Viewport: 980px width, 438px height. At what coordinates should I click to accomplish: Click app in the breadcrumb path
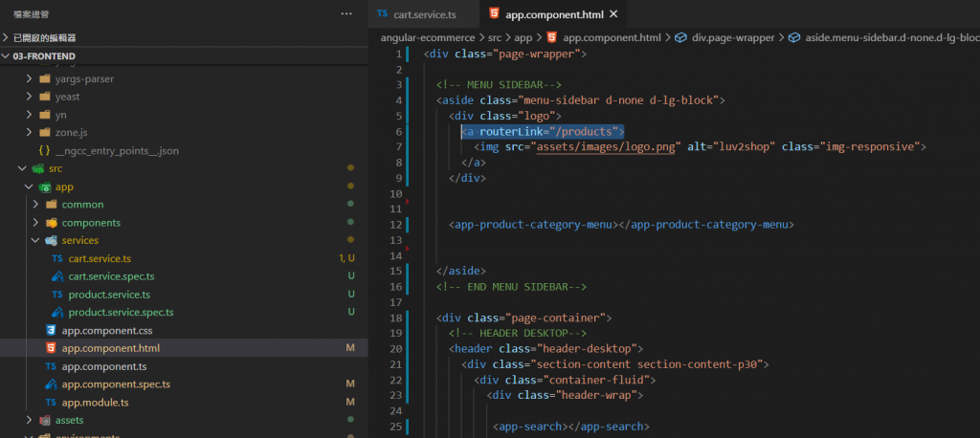(523, 37)
